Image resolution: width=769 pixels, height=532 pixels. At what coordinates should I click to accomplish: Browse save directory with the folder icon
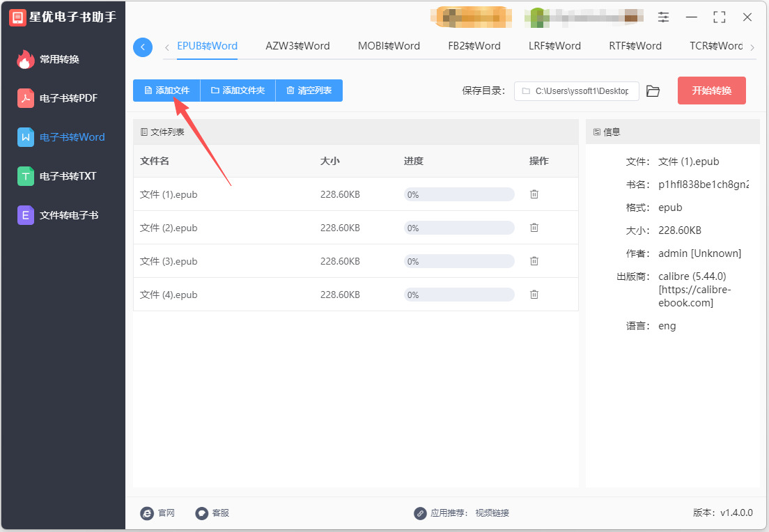coord(653,91)
